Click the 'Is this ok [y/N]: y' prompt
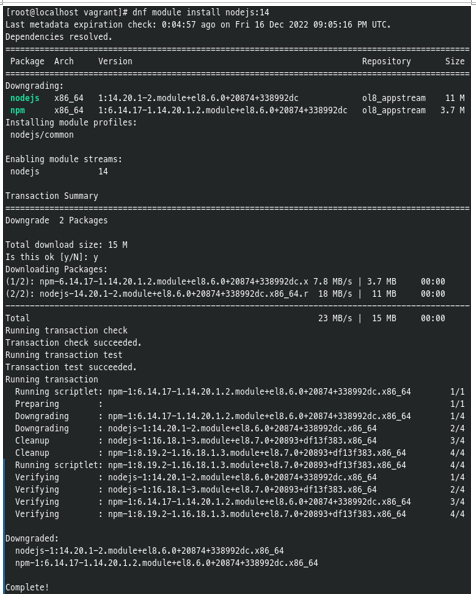The height and width of the screenshot is (599, 476). tap(52, 257)
